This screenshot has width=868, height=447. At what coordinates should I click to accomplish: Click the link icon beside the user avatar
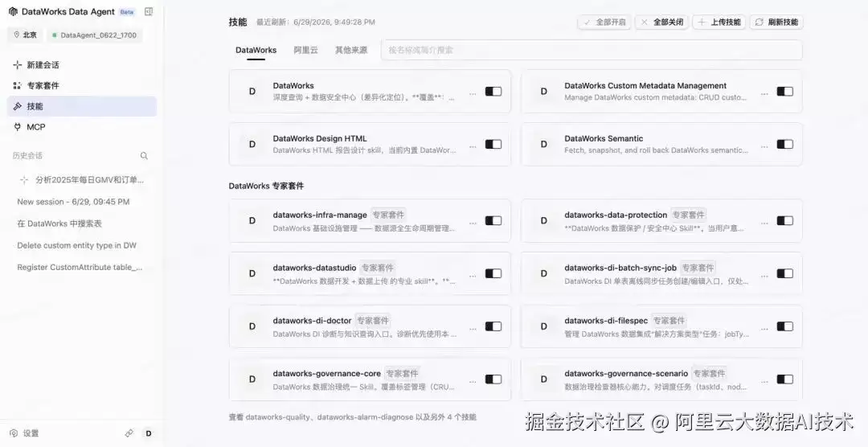click(x=129, y=433)
